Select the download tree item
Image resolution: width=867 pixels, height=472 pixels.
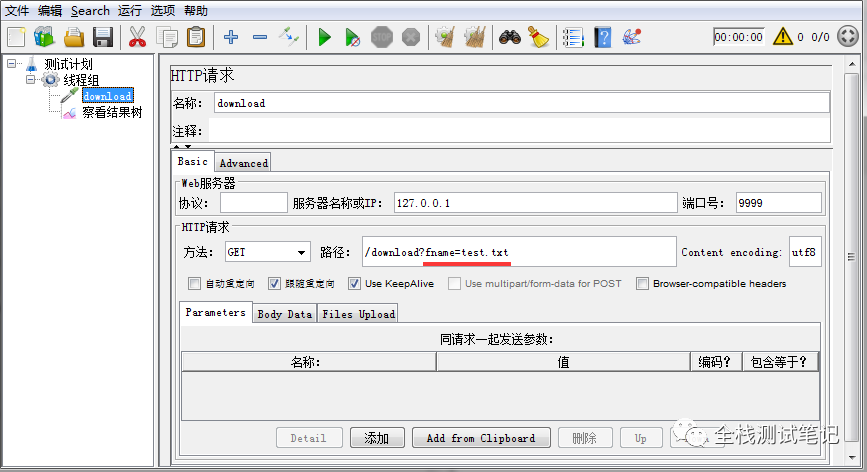click(x=108, y=96)
